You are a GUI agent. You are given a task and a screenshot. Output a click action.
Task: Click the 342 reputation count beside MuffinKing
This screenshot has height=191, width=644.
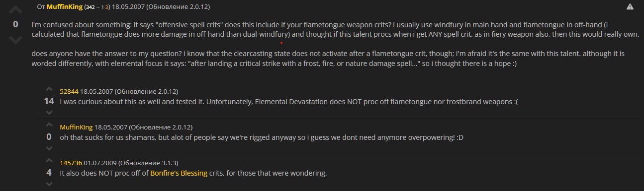[x=91, y=7]
